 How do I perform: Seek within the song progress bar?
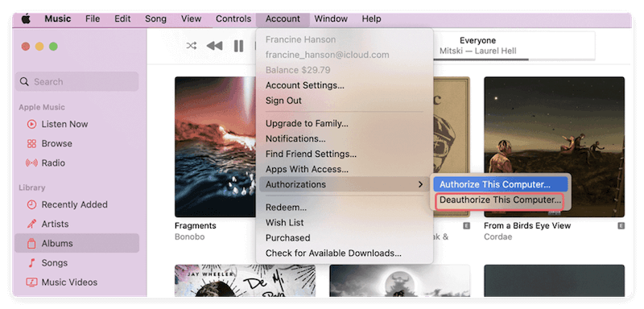pyautogui.click(x=514, y=60)
